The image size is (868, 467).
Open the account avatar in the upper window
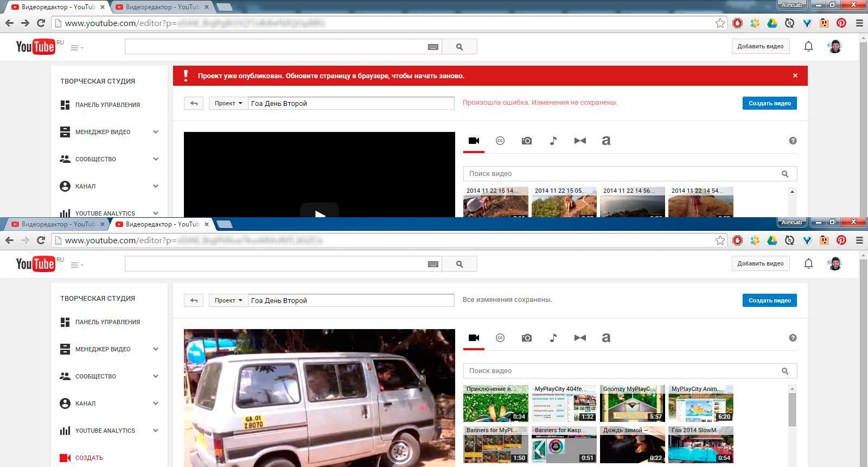click(x=835, y=46)
